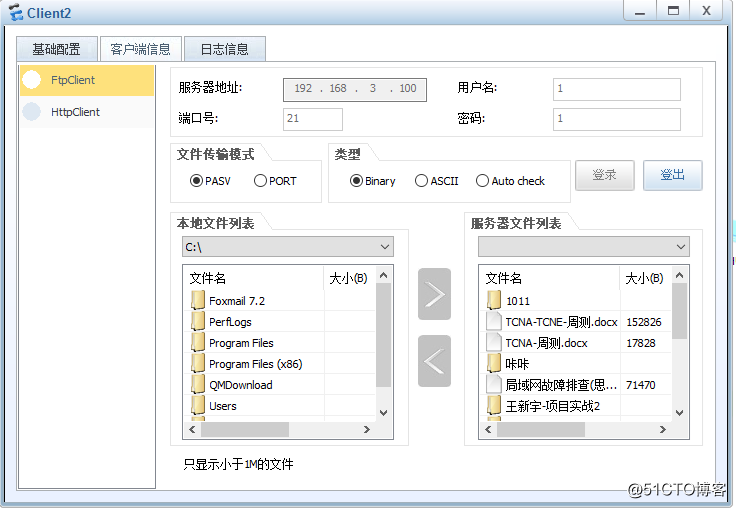Switch to the 基础配置 tab
The image size is (736, 508).
coord(57,49)
